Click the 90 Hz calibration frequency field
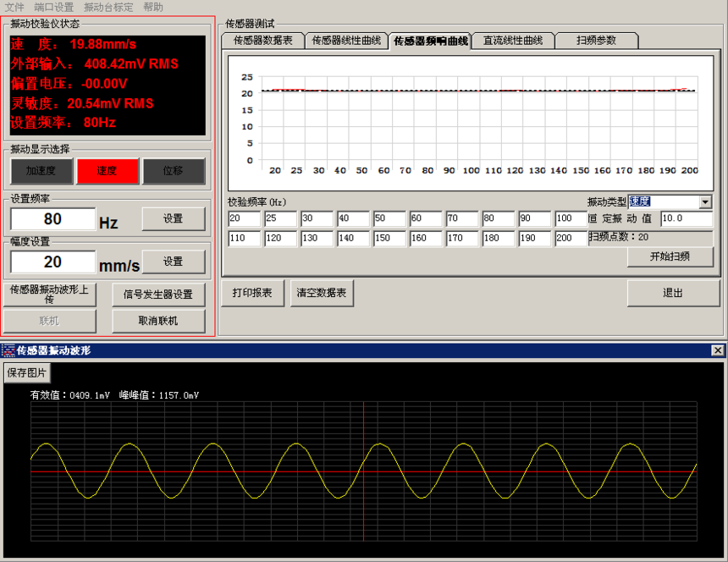 coord(535,218)
